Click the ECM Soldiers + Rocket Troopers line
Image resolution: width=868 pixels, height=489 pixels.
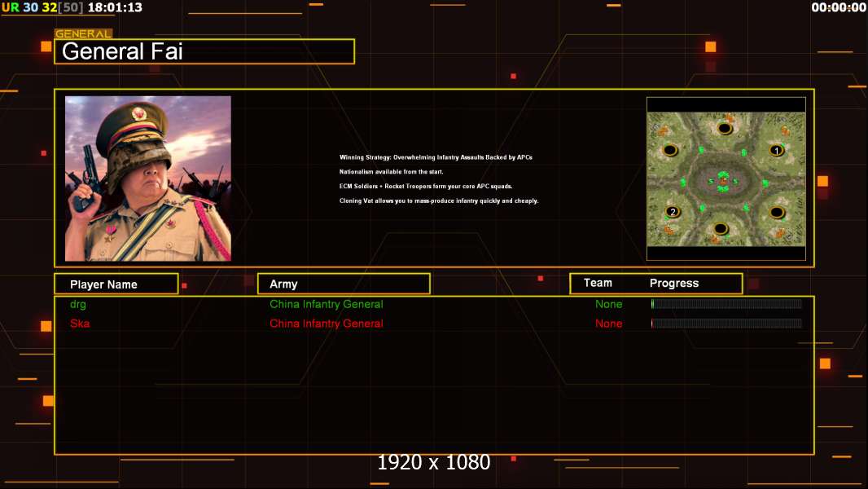[426, 186]
